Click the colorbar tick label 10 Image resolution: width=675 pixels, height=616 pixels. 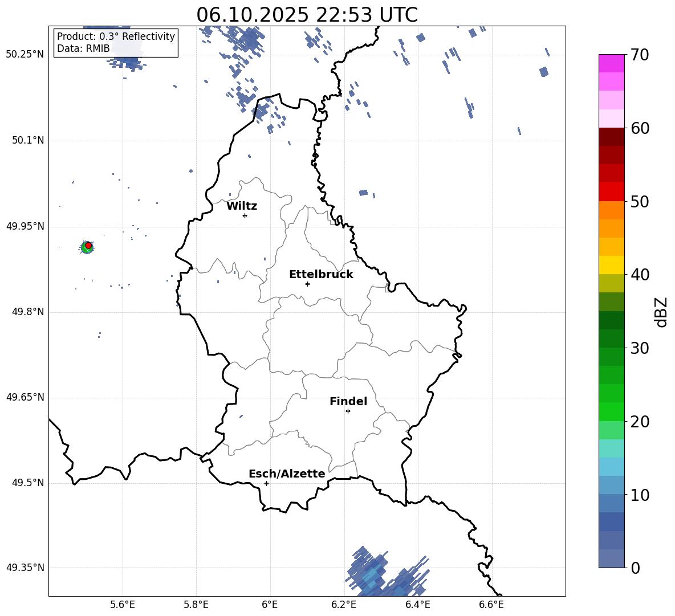(x=640, y=495)
